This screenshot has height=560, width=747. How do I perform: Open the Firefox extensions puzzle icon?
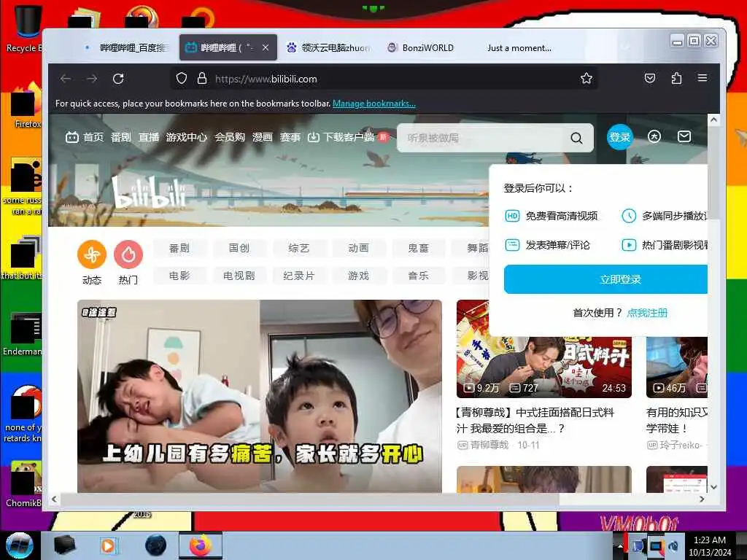tap(676, 78)
